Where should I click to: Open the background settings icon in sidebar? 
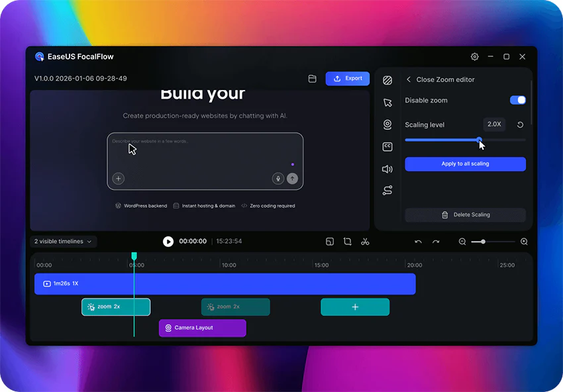(387, 80)
